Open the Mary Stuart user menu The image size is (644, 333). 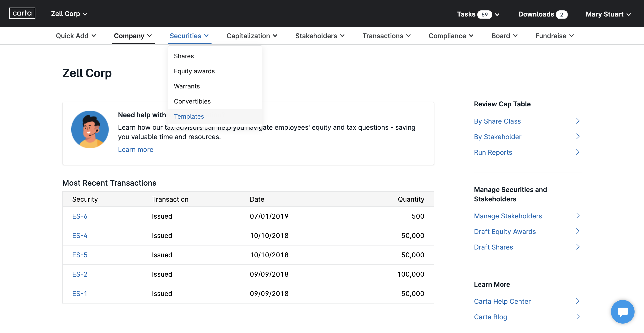[608, 14]
